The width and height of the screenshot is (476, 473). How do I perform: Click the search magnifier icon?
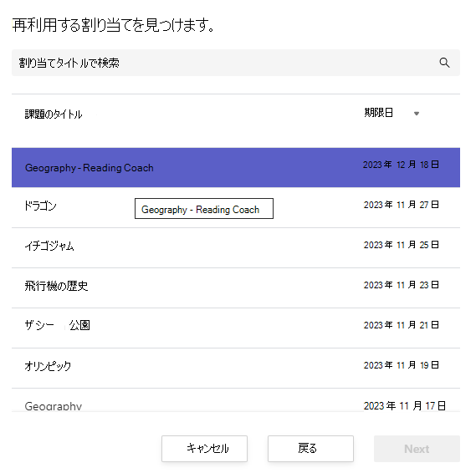(444, 63)
